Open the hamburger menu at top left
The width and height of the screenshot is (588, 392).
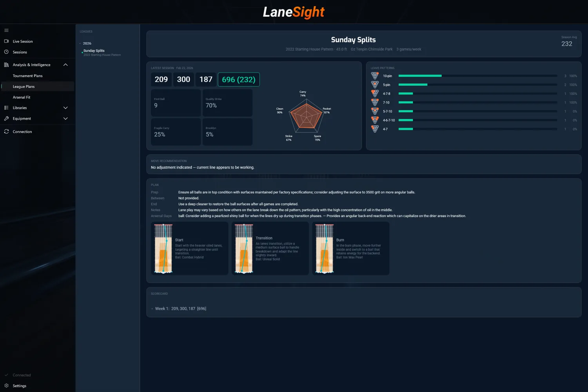[6, 30]
